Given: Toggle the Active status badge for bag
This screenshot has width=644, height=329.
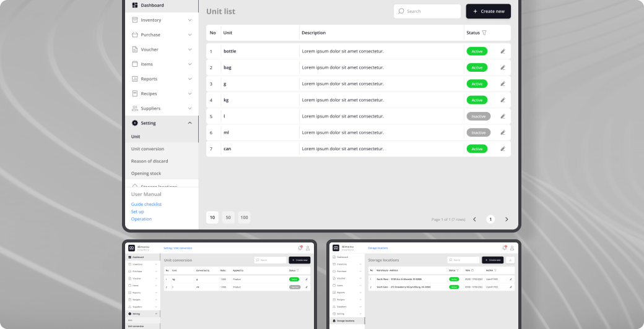Looking at the screenshot, I should point(477,67).
